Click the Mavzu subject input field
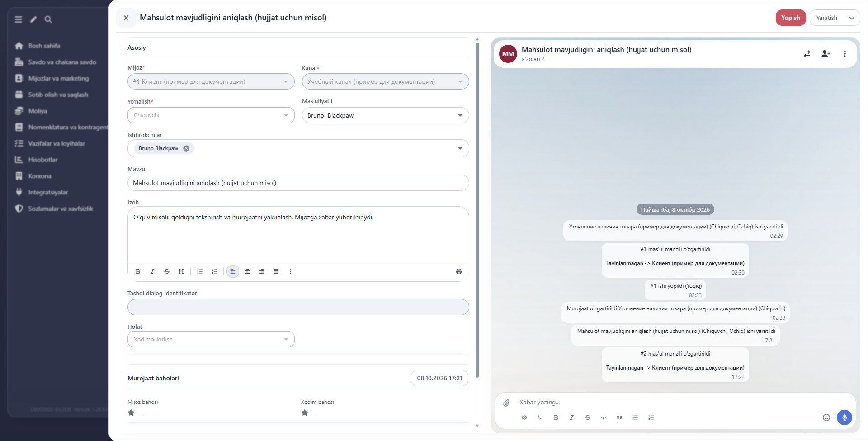This screenshot has height=441, width=868. [x=298, y=183]
